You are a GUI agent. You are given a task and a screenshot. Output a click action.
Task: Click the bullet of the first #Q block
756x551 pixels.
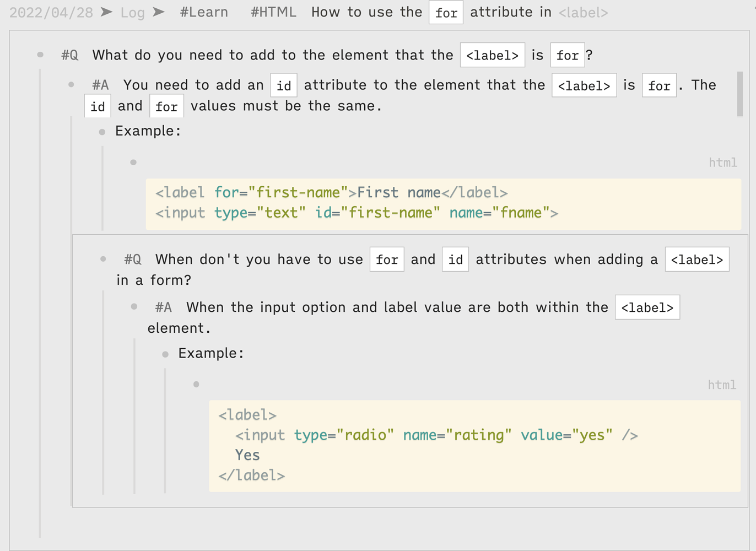tap(40, 55)
